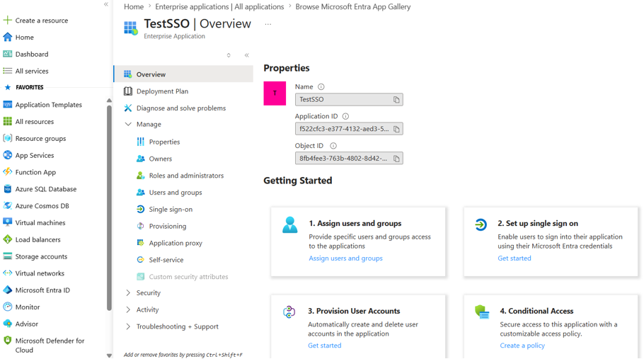
Task: Copy the Name field value TestSSO
Action: (396, 99)
